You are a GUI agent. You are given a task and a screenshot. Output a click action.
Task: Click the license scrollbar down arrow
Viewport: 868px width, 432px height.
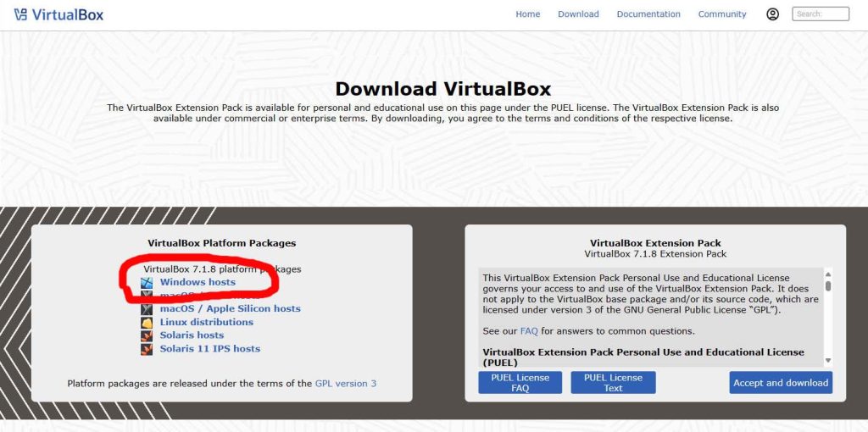click(x=828, y=361)
